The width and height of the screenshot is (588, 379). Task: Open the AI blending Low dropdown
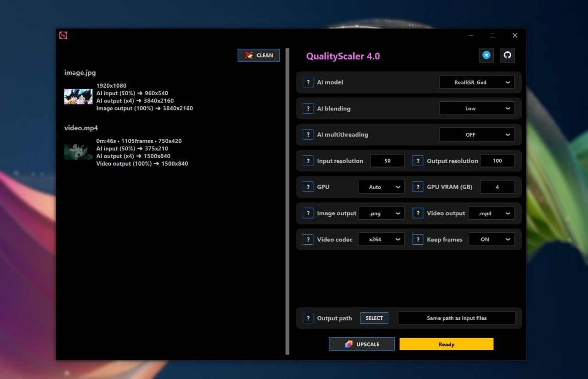pyautogui.click(x=477, y=109)
